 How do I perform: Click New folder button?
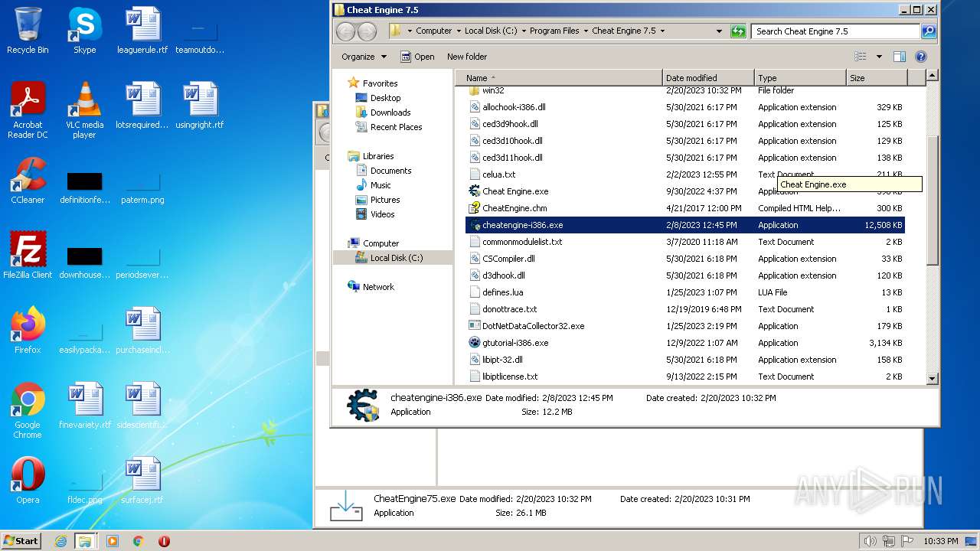click(467, 57)
